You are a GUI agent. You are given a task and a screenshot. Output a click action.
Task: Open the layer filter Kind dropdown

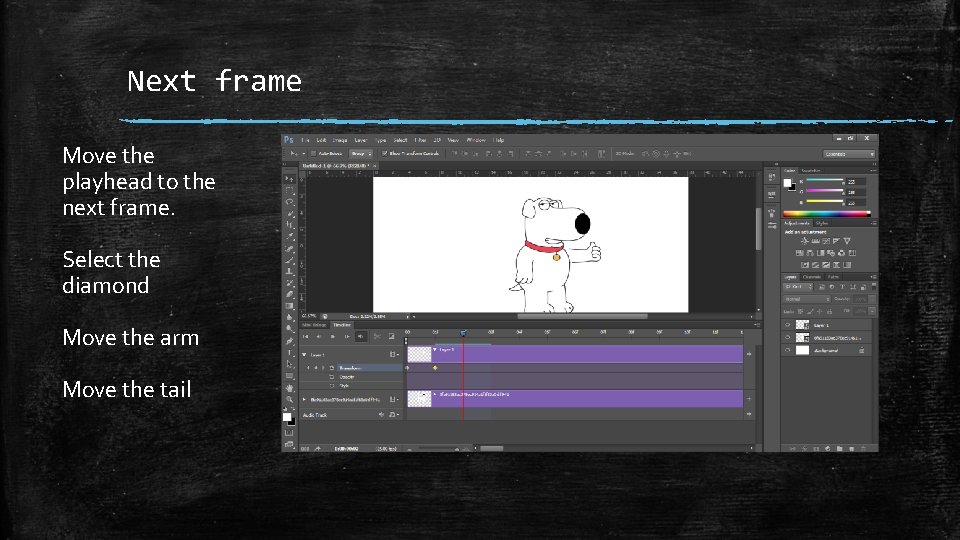(799, 287)
